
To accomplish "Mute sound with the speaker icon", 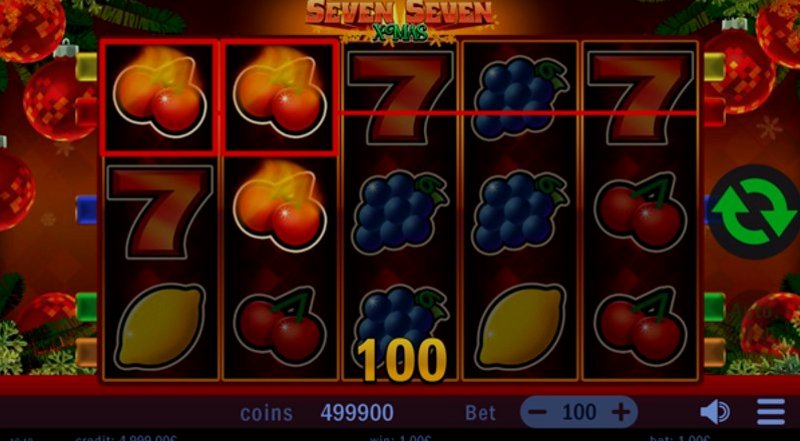I will coord(715,412).
